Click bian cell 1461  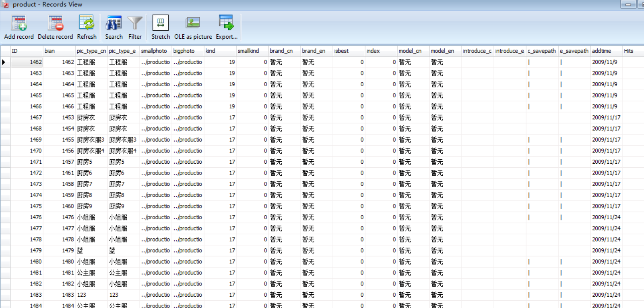point(59,173)
